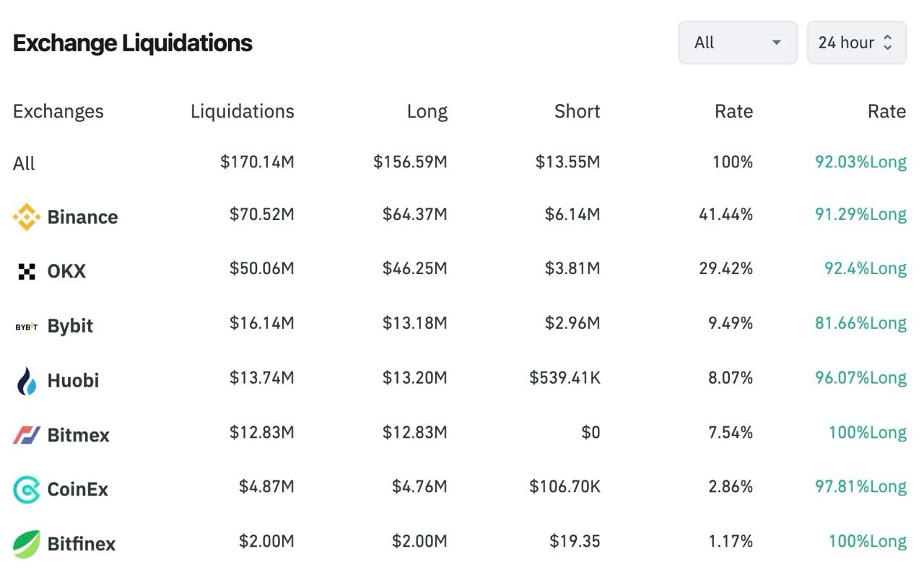Click OKX total liquidations $50.06M

coord(261,269)
